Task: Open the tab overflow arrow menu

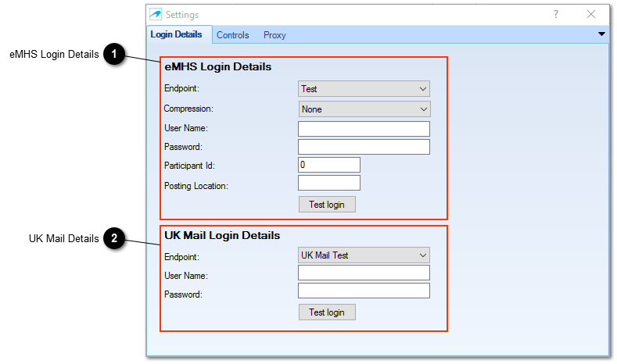Action: tap(601, 34)
